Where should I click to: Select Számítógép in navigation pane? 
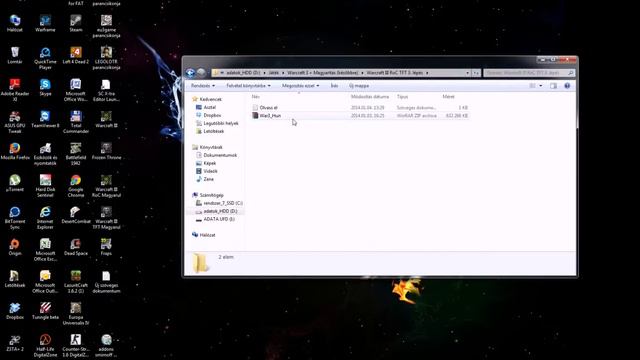click(211, 195)
